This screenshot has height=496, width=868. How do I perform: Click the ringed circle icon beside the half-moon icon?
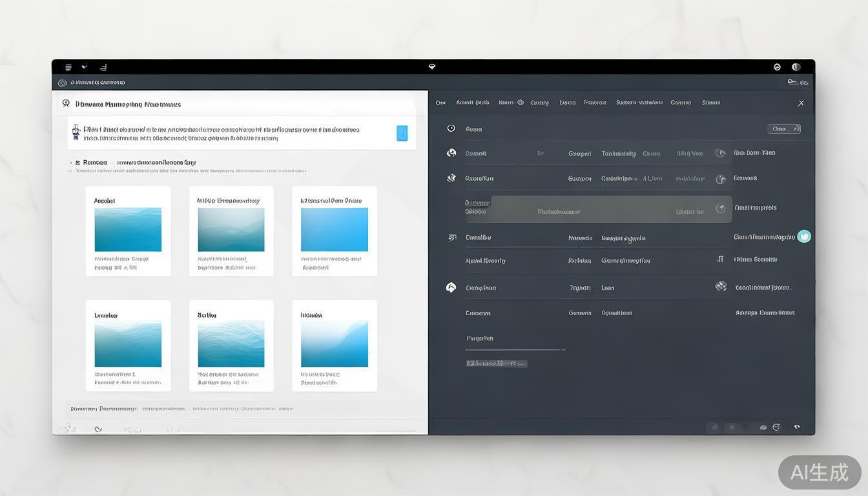[x=777, y=67]
